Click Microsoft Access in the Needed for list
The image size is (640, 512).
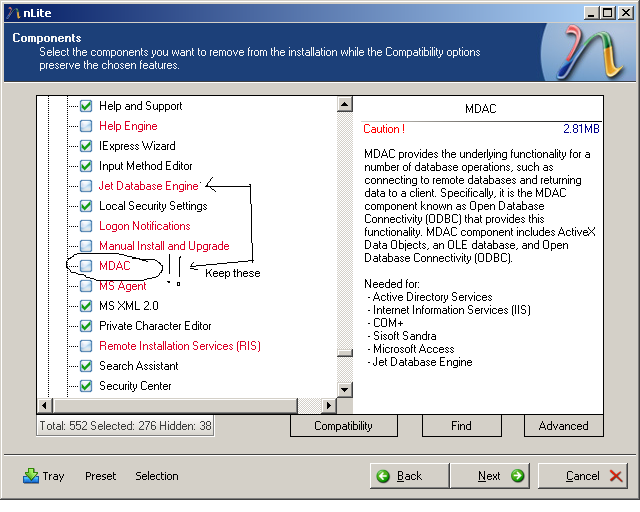[413, 349]
